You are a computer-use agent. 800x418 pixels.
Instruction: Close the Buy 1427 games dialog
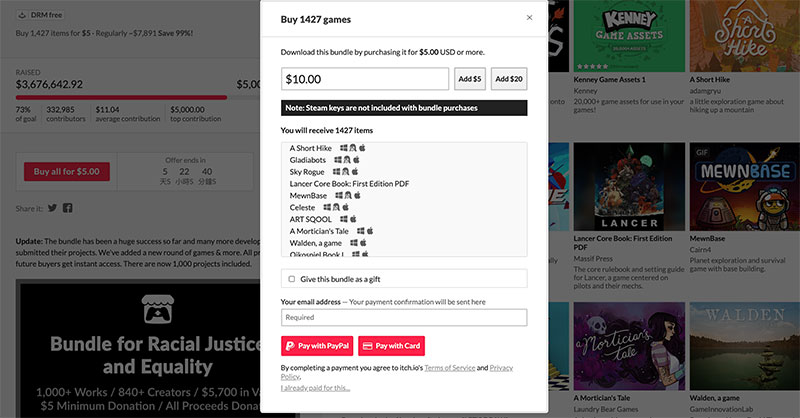click(529, 17)
